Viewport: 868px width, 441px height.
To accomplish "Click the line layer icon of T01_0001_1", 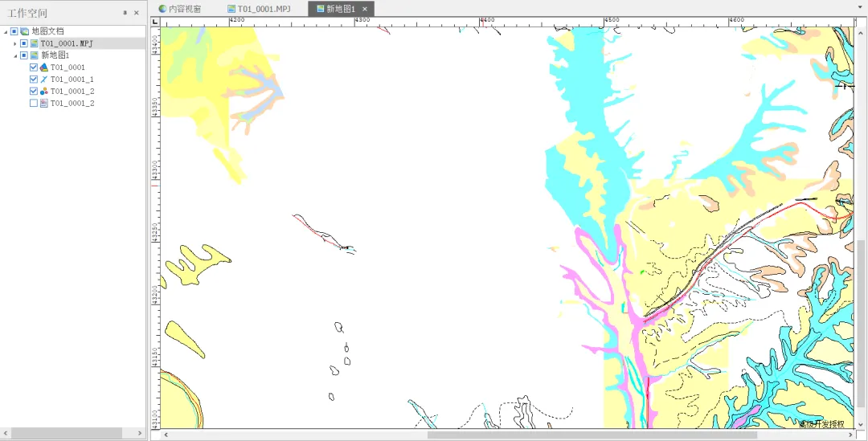I will (x=43, y=80).
